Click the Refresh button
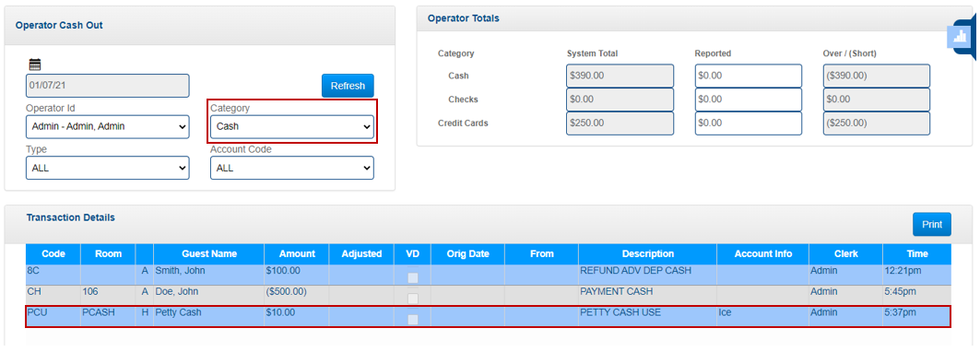980x352 pixels. [x=348, y=86]
